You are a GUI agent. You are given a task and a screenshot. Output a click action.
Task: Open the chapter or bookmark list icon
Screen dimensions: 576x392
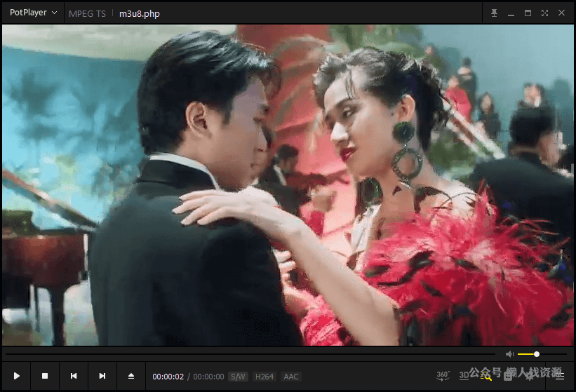pyautogui.click(x=508, y=376)
